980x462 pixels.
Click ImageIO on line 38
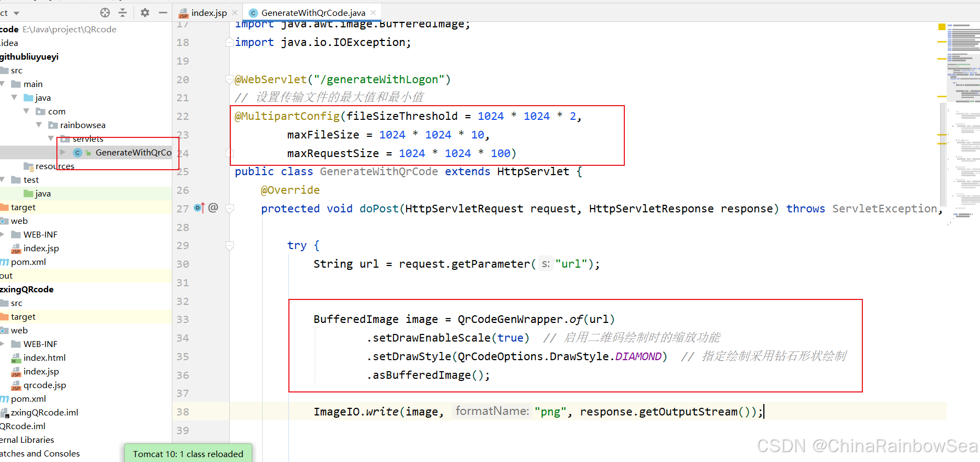click(x=337, y=412)
